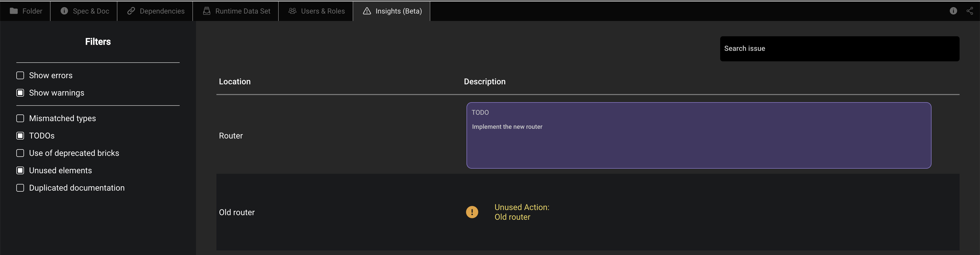This screenshot has width=980, height=255.
Task: Click the scale icon on Runtime Data Set tab
Action: 206,11
